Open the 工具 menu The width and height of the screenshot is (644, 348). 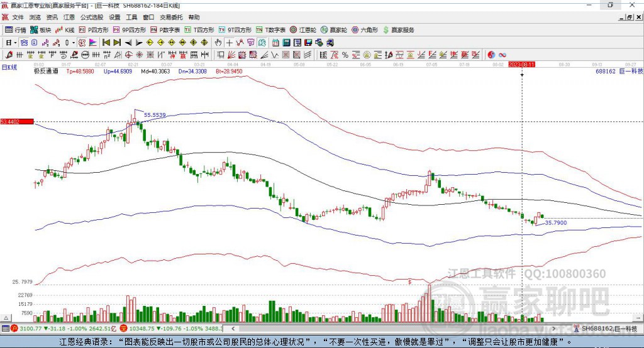pyautogui.click(x=131, y=17)
